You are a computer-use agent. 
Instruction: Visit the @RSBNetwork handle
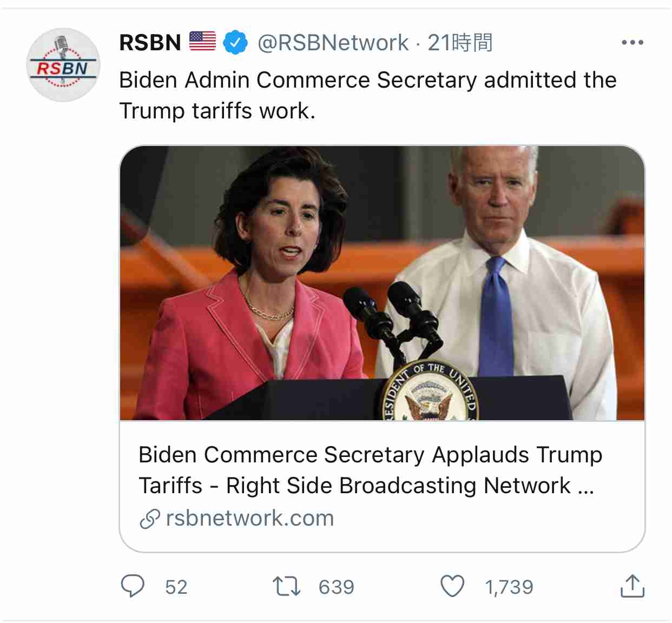(333, 43)
